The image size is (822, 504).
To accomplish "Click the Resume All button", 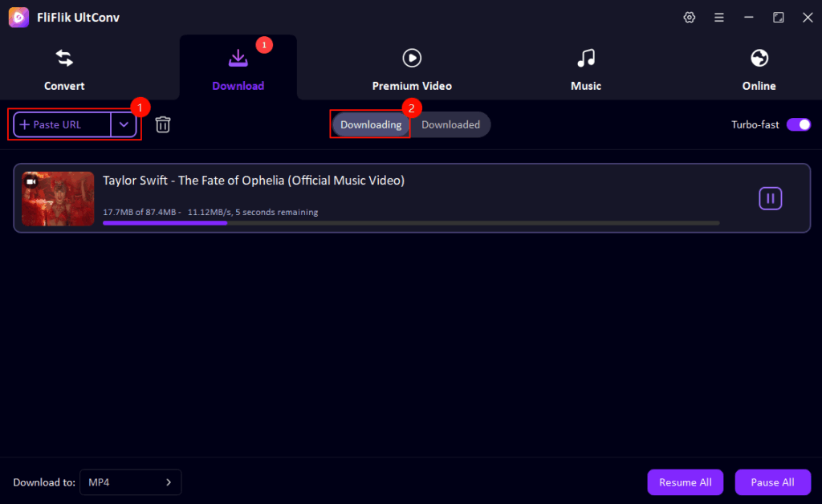I will 685,482.
